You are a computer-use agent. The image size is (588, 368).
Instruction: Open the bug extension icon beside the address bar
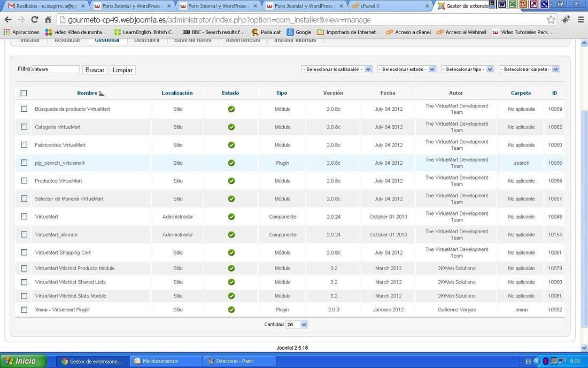[x=566, y=19]
